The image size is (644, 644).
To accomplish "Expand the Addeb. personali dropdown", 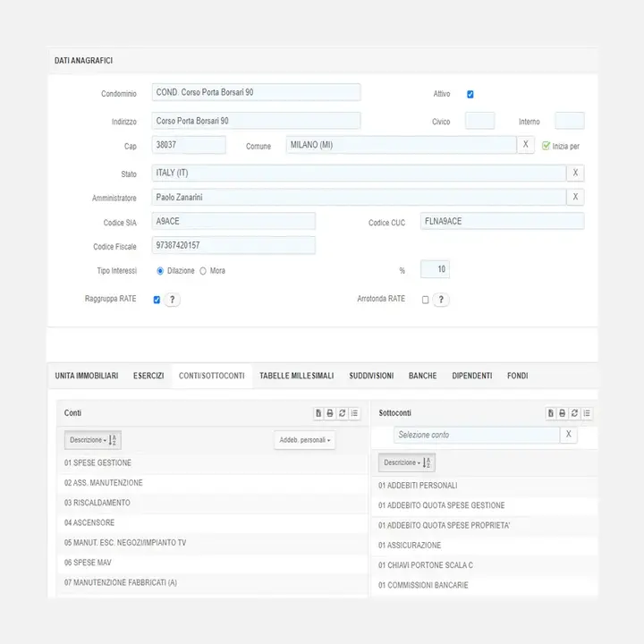I will [304, 440].
